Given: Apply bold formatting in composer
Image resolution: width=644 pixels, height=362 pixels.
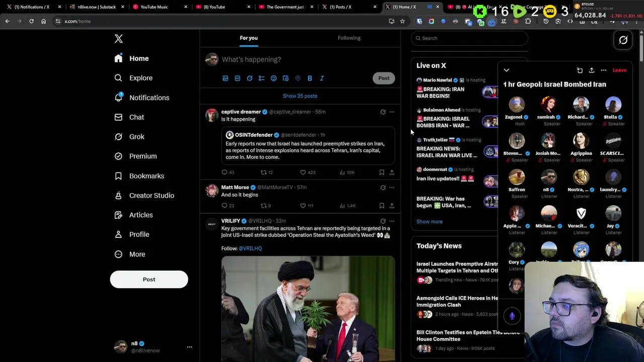Looking at the screenshot, I should click(x=310, y=78).
